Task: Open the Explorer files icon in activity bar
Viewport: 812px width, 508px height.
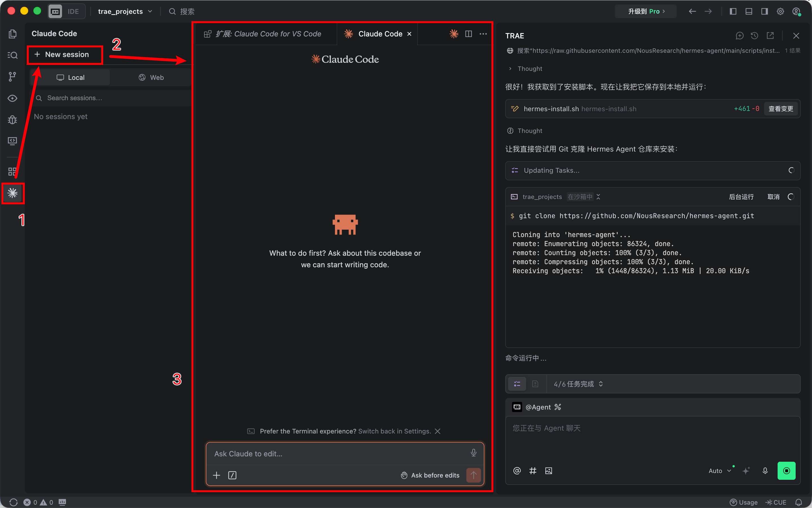Action: coord(12,34)
